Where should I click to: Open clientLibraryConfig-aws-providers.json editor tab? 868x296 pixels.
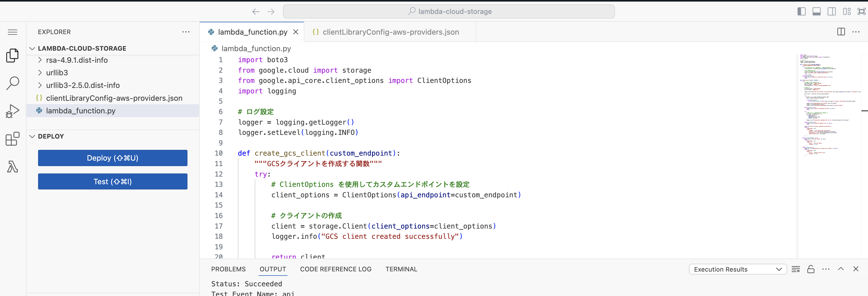(390, 32)
